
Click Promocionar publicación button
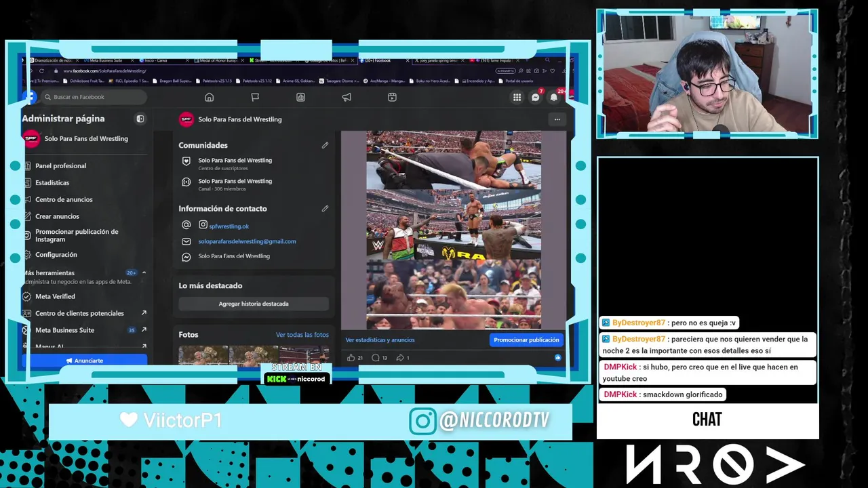coord(526,340)
